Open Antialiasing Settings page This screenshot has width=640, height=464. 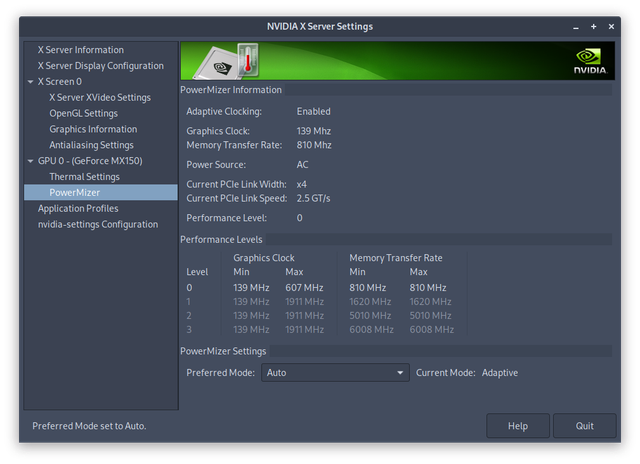pyautogui.click(x=91, y=145)
